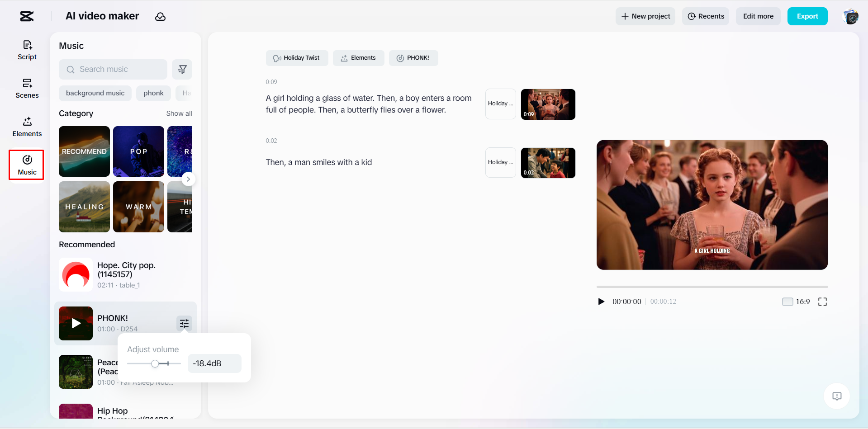This screenshot has width=868, height=429.
Task: Change the 16:9 aspect ratio
Action: click(796, 302)
